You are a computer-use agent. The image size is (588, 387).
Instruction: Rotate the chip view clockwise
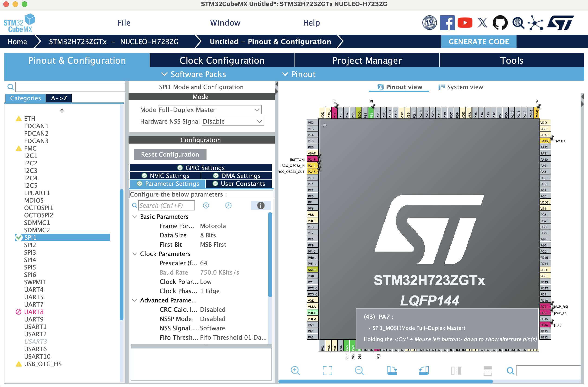pos(392,371)
